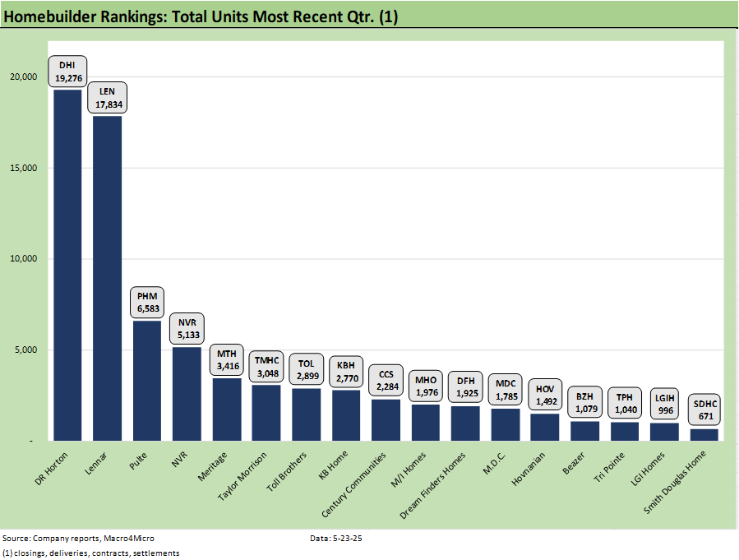Select the Toll Brothers bar

(x=307, y=414)
